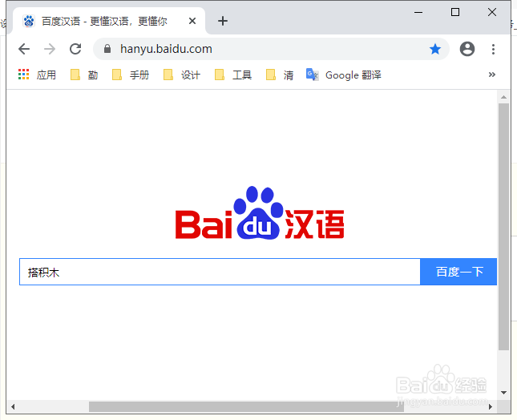Close the Chrome window
This screenshot has height=420, width=517.
click(x=492, y=12)
